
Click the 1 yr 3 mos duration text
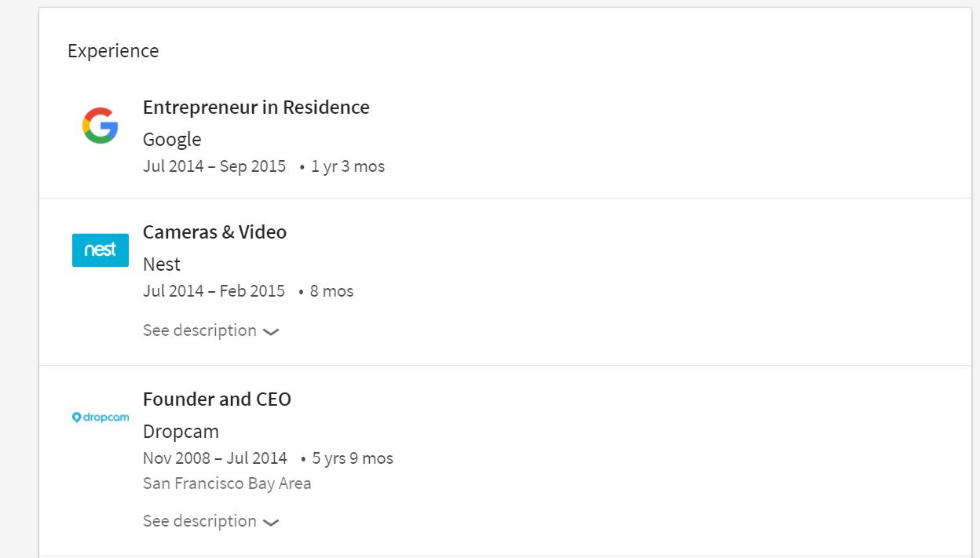coord(348,166)
